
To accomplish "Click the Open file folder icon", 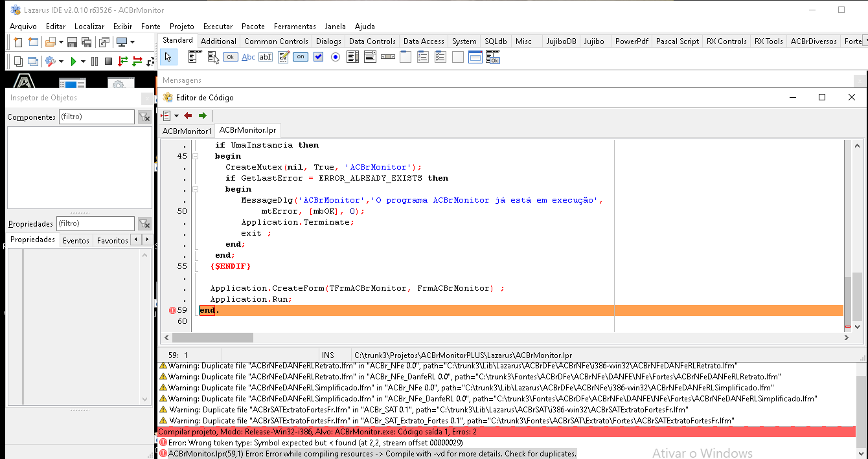I will coord(51,42).
